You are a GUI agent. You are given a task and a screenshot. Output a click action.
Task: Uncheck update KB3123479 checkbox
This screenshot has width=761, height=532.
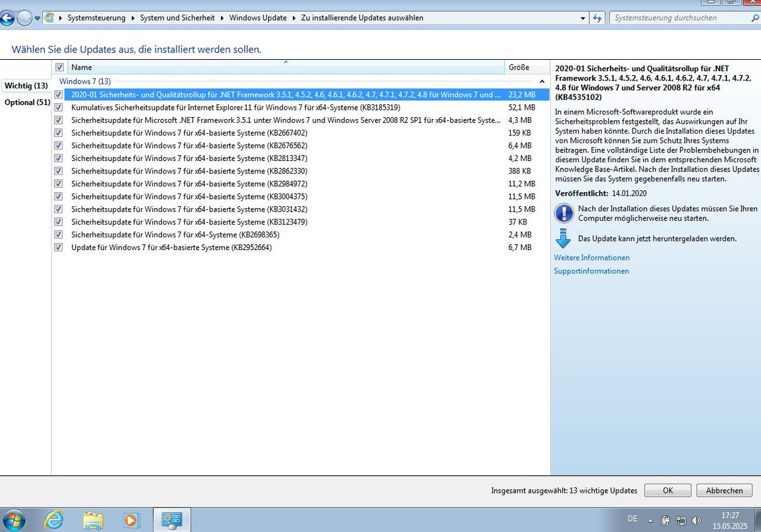click(x=59, y=221)
